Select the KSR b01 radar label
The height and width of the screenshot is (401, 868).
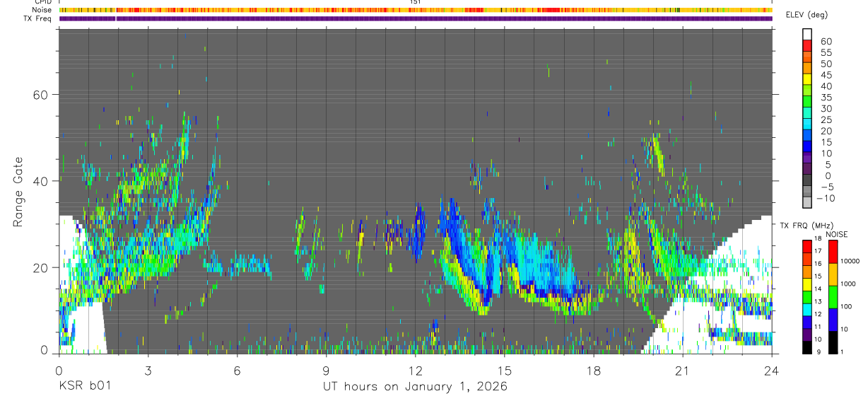click(85, 387)
